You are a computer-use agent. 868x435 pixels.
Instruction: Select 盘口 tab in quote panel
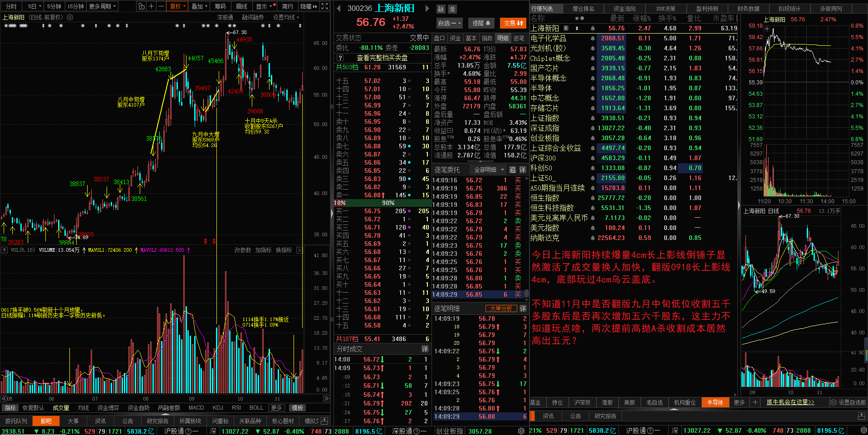[x=439, y=38]
